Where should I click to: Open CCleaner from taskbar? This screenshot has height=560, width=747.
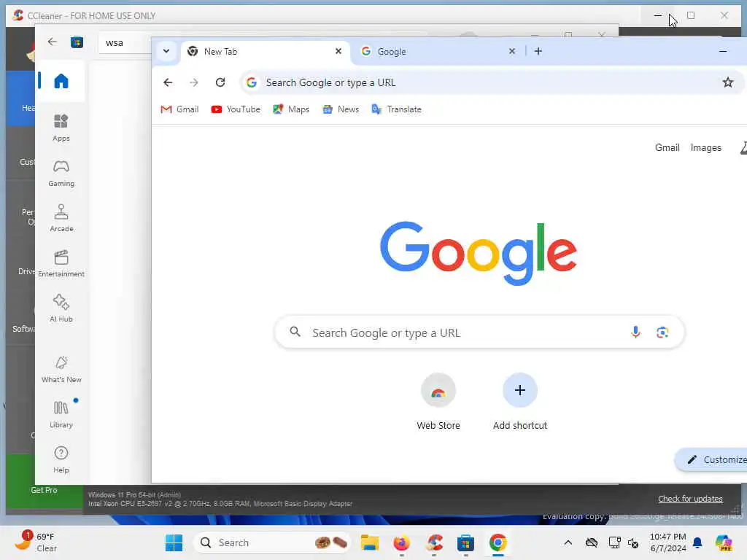(434, 542)
